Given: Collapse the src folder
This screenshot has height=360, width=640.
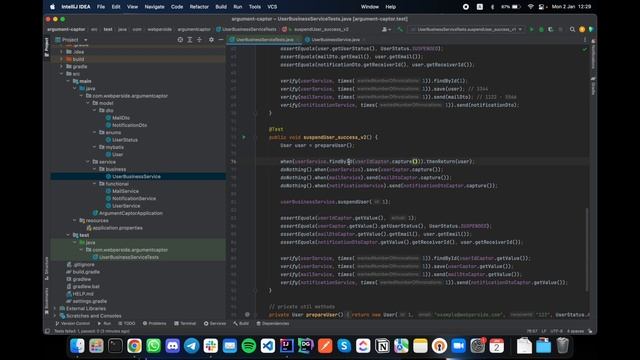Looking at the screenshot, I should (62, 74).
